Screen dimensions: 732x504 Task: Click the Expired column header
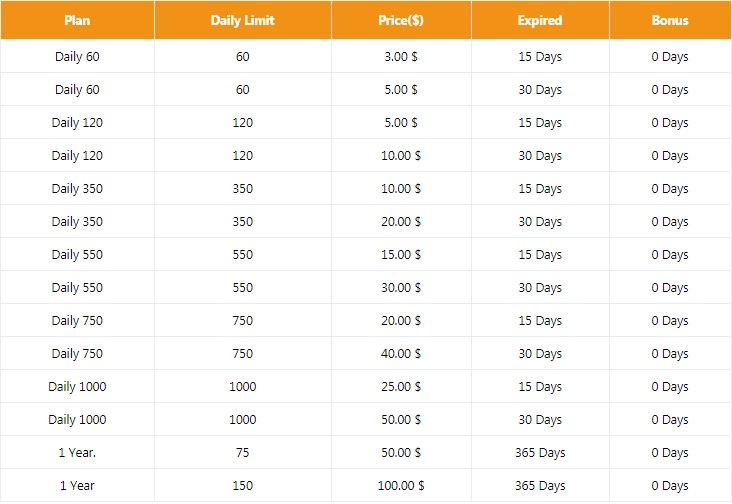540,20
